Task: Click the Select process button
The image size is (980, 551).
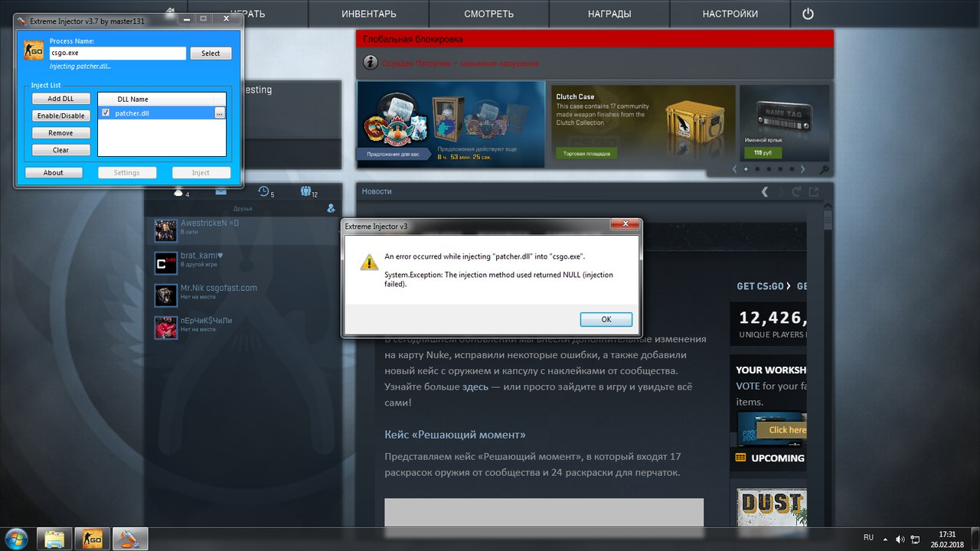Action: [211, 54]
